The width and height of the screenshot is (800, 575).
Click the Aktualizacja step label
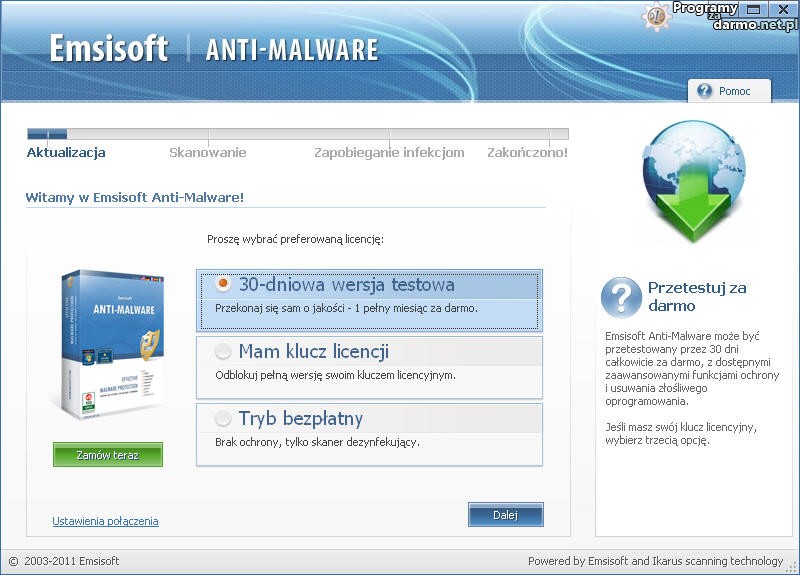pyautogui.click(x=66, y=153)
